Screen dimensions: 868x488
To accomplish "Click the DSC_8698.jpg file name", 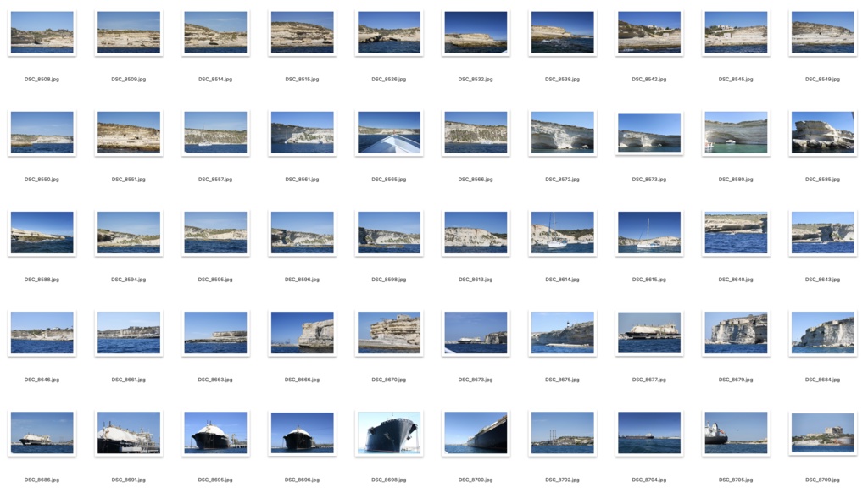I will 388,480.
